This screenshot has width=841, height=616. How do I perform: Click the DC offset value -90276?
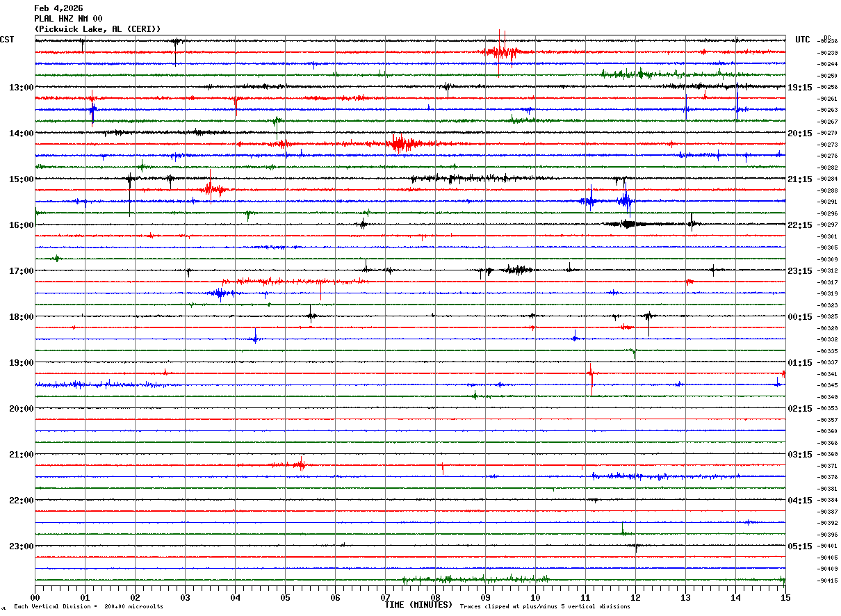828,156
